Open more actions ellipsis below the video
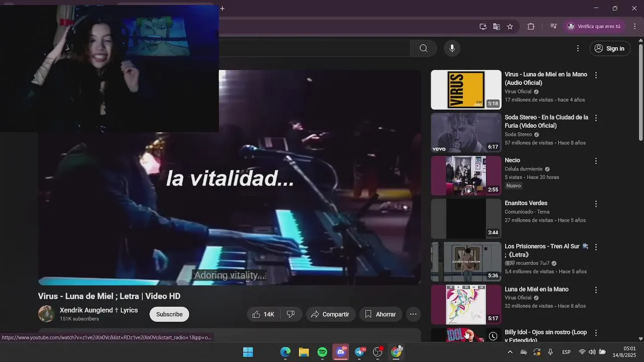644x362 pixels. point(413,314)
